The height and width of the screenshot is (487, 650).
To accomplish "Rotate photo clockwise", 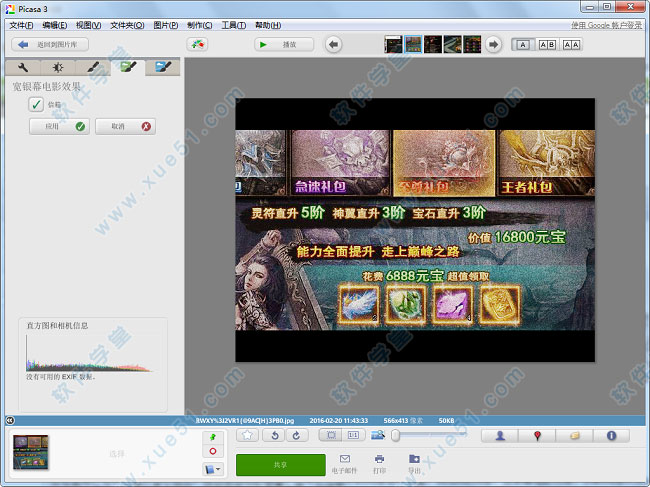I will (296, 435).
